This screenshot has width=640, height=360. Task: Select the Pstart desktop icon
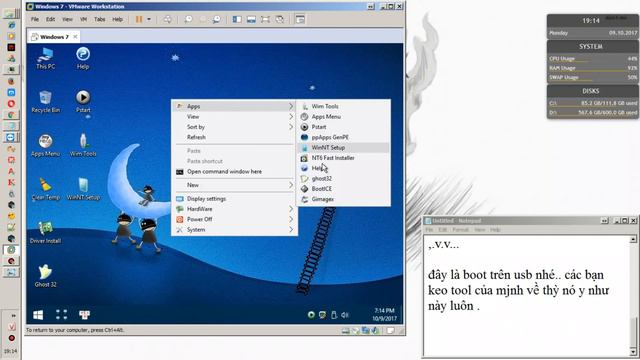click(x=83, y=102)
